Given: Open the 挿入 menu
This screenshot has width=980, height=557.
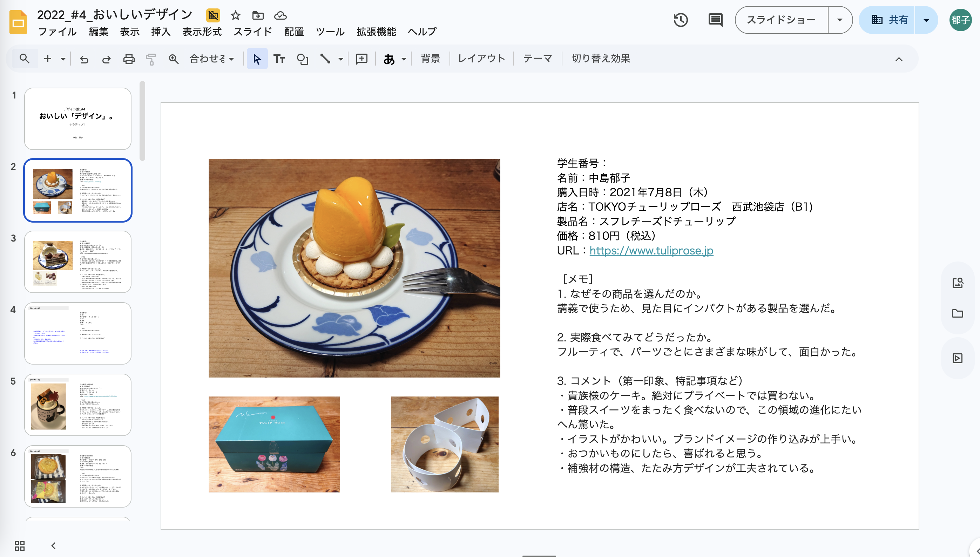Looking at the screenshot, I should point(160,32).
